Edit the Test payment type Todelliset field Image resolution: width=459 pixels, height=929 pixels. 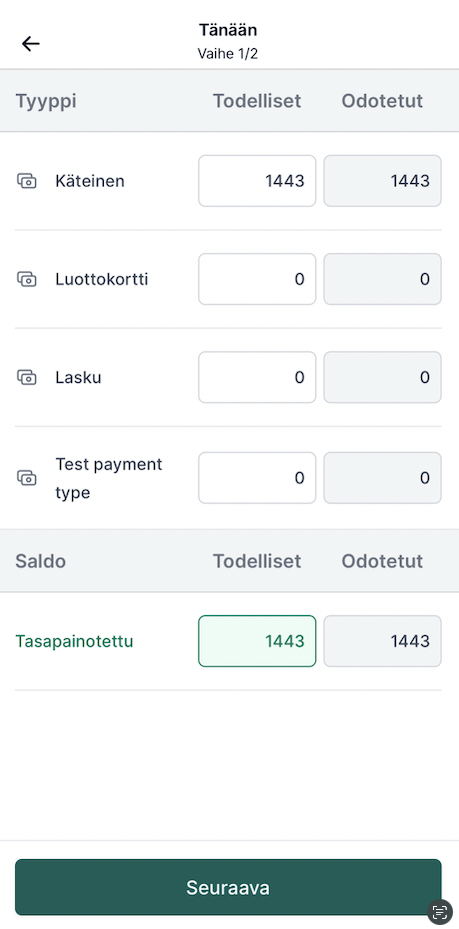click(x=257, y=478)
